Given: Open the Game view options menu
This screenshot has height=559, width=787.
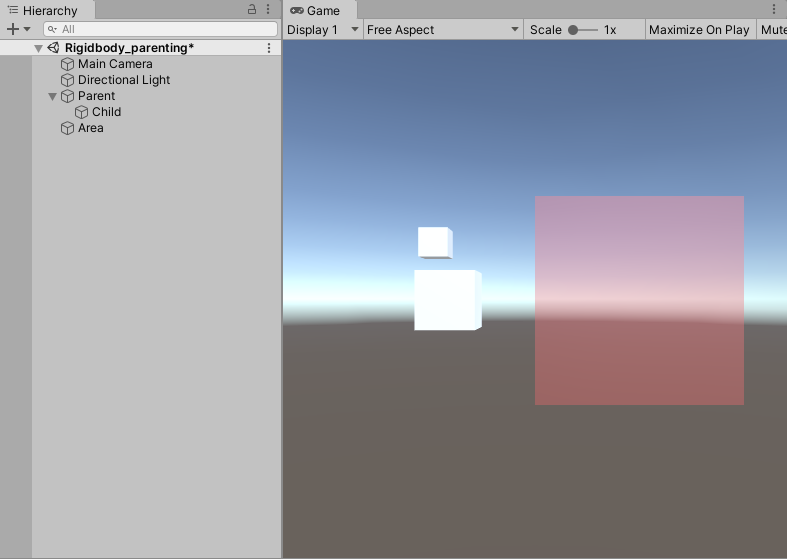Looking at the screenshot, I should (773, 9).
